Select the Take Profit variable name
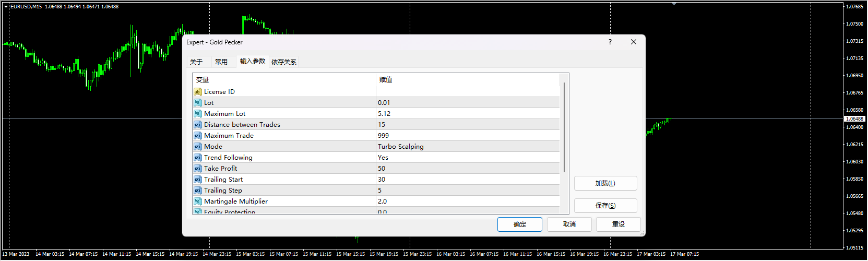 (220, 169)
